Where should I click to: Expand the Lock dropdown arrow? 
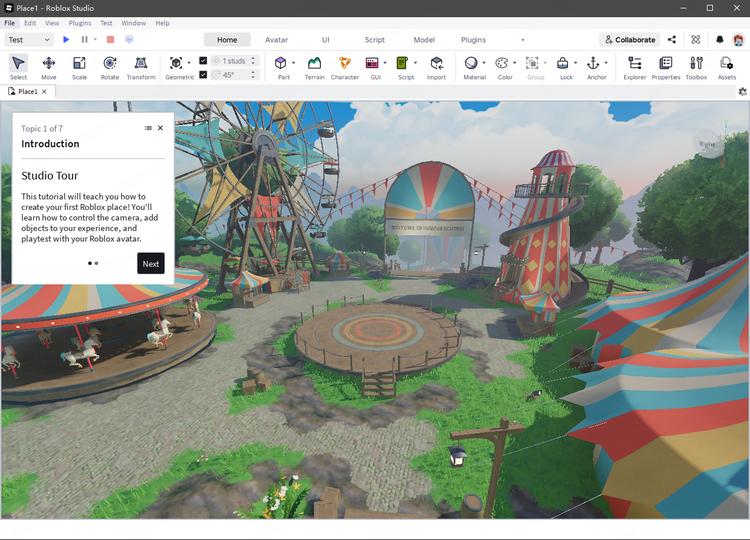point(575,63)
